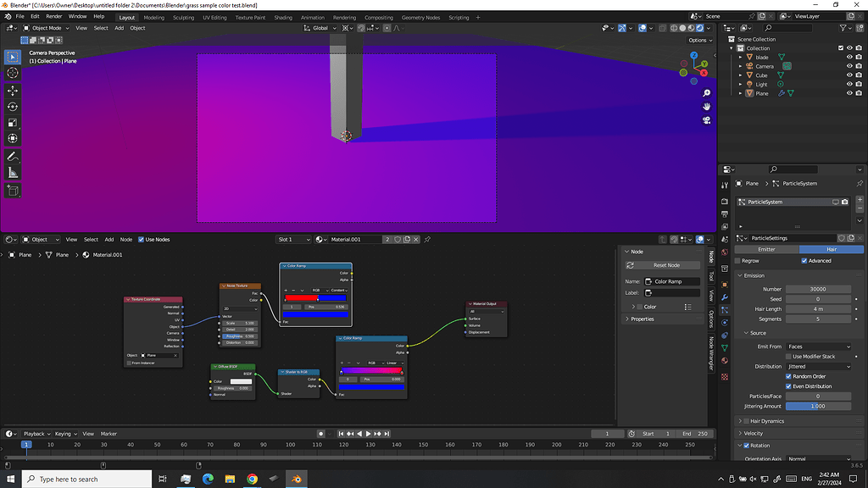This screenshot has width=868, height=488.
Task: Open File Explorer from the taskbar
Action: pyautogui.click(x=230, y=479)
